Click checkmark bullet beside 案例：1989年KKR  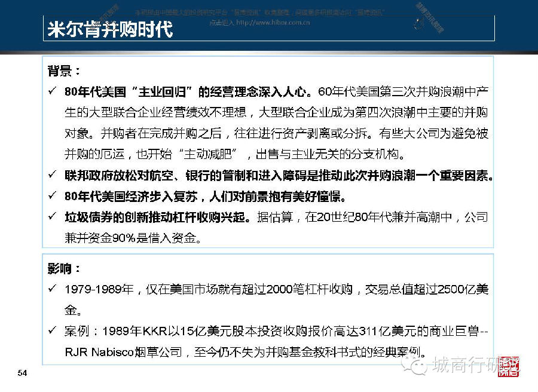52,330
